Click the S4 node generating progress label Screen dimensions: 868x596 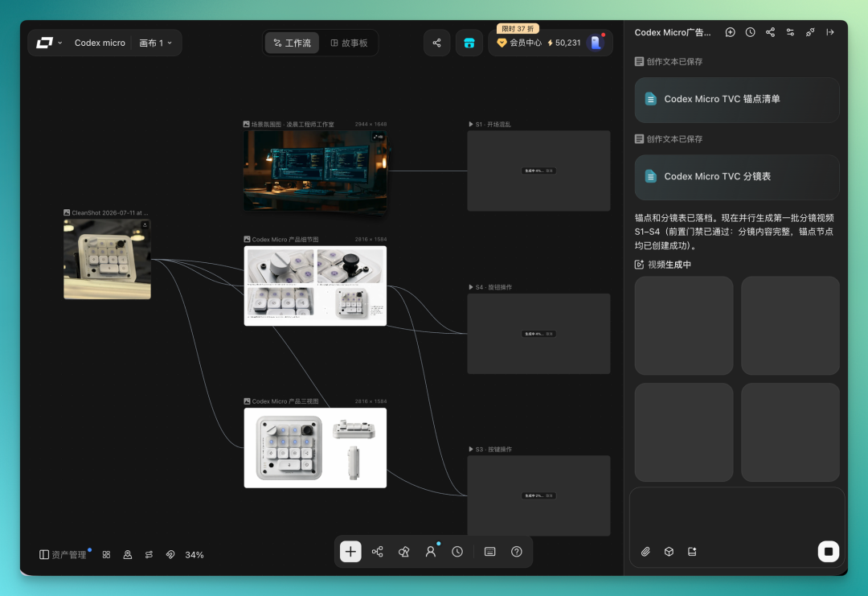click(x=538, y=334)
